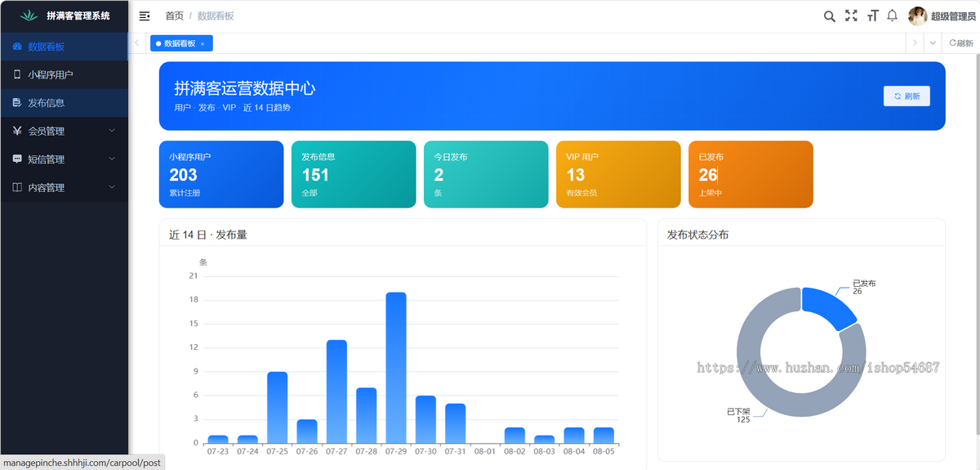This screenshot has width=980, height=470.
Task: Click the 07-29 bar in the chart
Action: (x=396, y=368)
